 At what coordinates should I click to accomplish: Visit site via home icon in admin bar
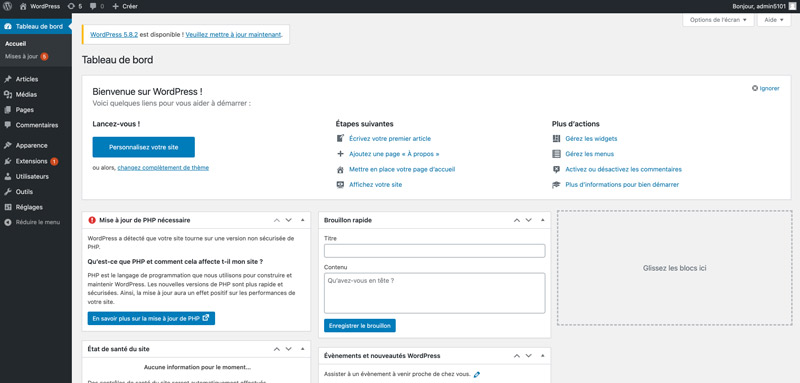point(23,6)
